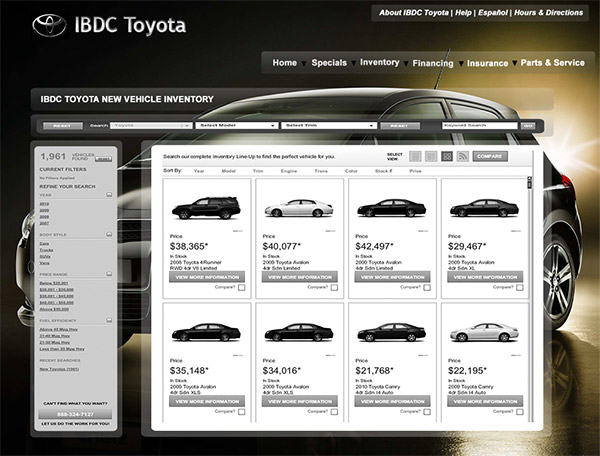Check Compare box for $29,467 Avalon

click(x=520, y=288)
